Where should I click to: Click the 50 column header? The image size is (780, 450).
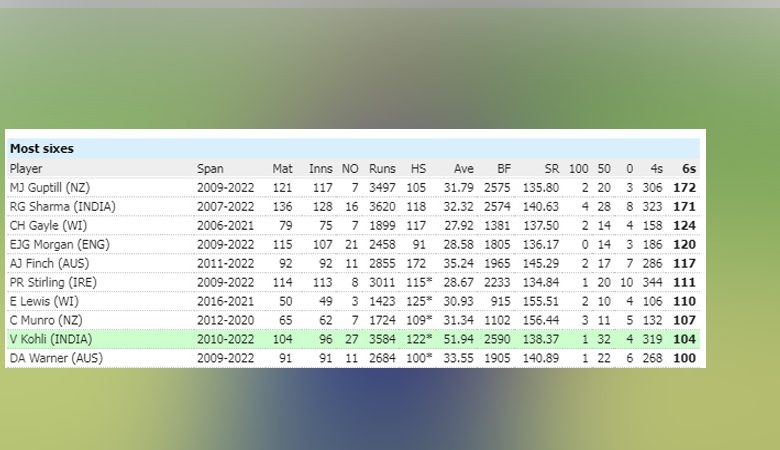[604, 169]
